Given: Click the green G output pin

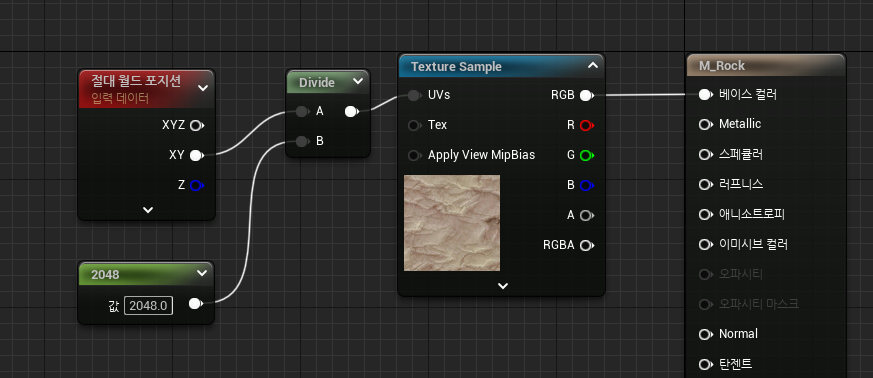Looking at the screenshot, I should click(586, 155).
